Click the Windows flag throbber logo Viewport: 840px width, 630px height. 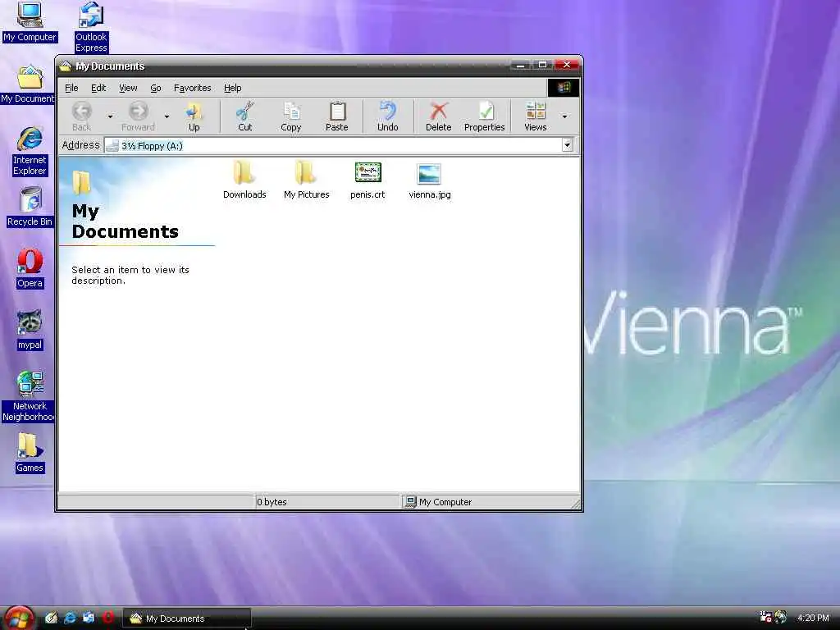[563, 87]
